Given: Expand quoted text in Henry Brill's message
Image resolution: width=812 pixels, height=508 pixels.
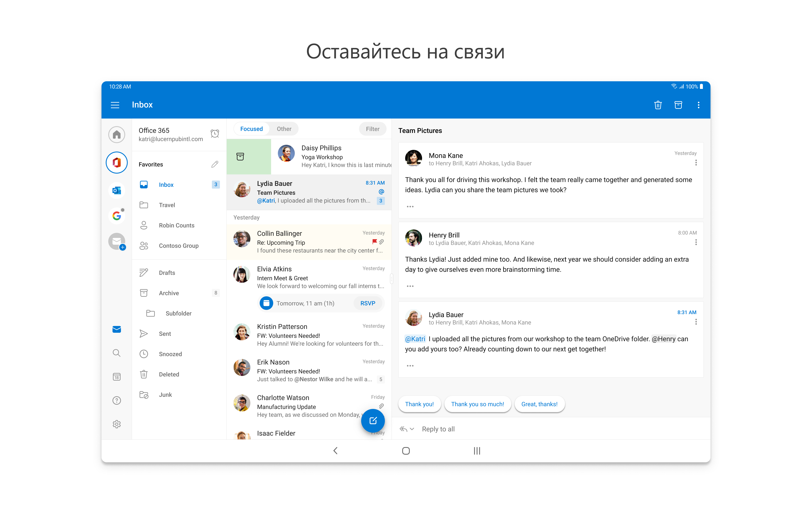Looking at the screenshot, I should (x=410, y=286).
